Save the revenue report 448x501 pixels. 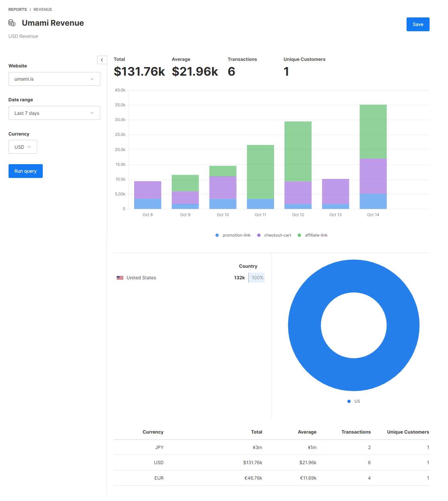(x=418, y=24)
